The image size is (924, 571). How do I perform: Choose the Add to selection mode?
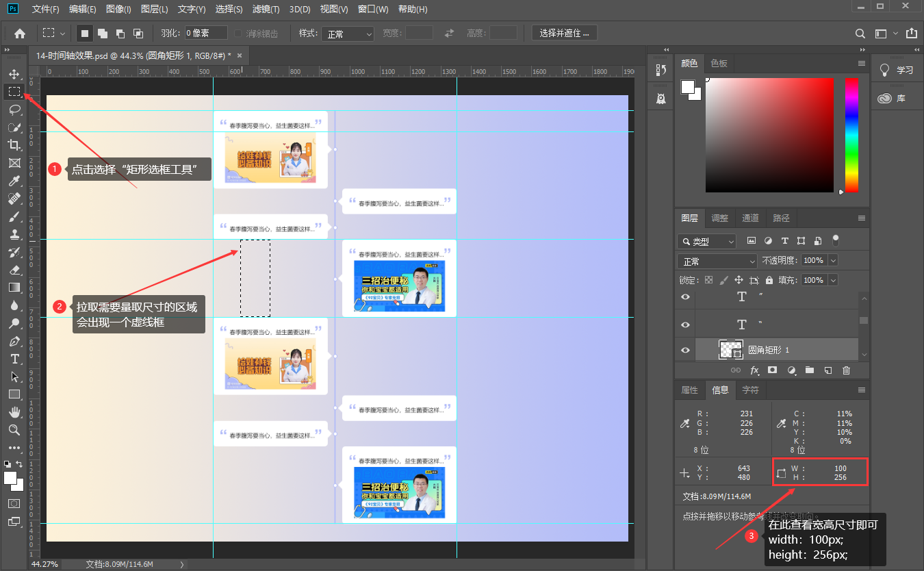(103, 33)
